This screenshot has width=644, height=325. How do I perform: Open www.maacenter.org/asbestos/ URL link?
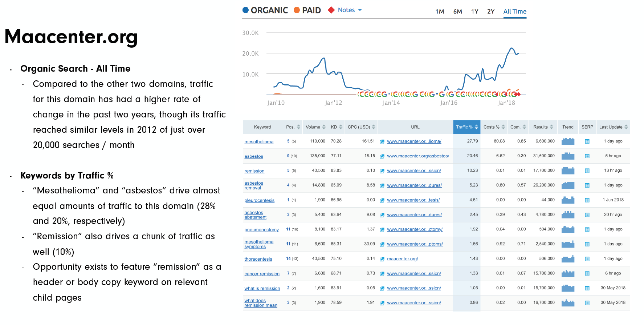418,156
